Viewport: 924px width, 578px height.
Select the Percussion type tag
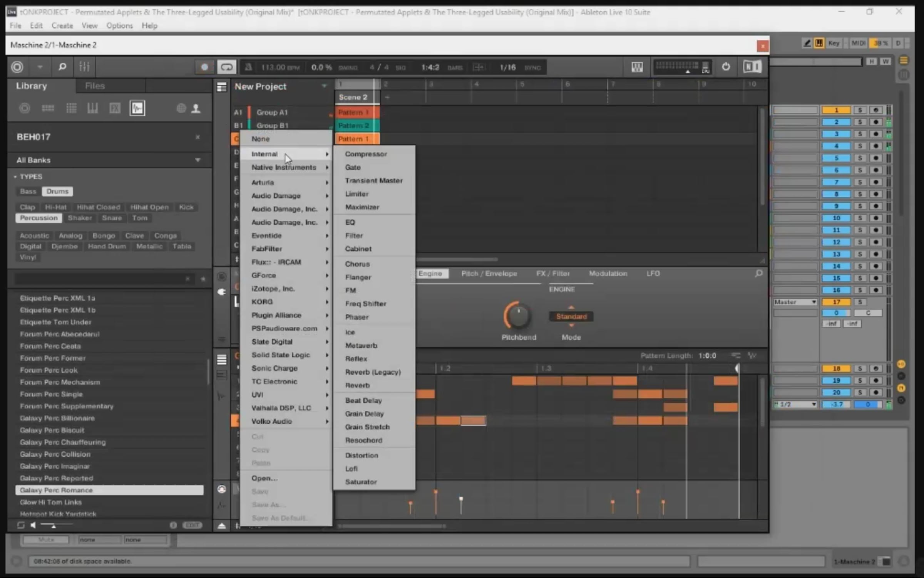coord(38,218)
